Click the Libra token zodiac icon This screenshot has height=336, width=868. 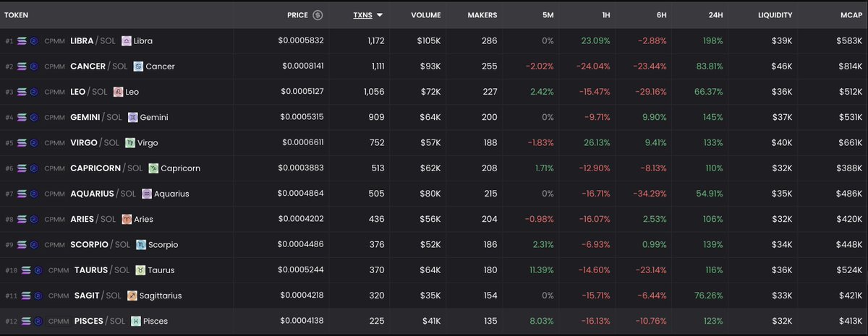pyautogui.click(x=126, y=41)
